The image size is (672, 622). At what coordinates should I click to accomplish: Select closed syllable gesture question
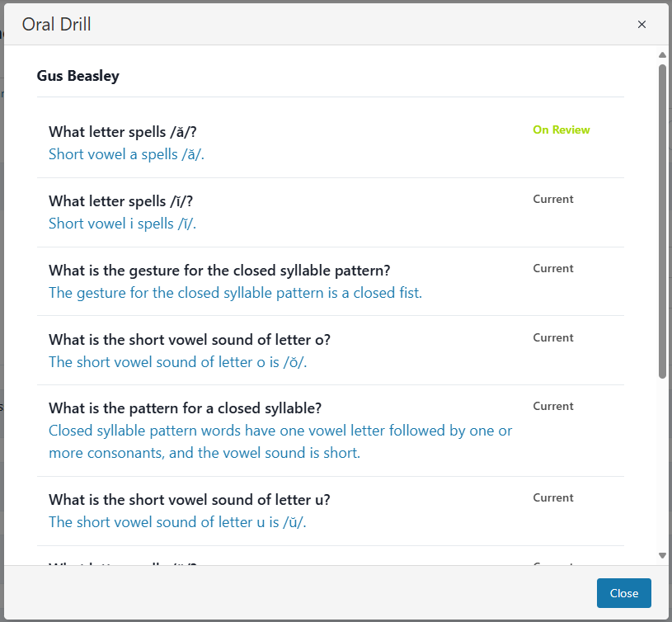(219, 271)
